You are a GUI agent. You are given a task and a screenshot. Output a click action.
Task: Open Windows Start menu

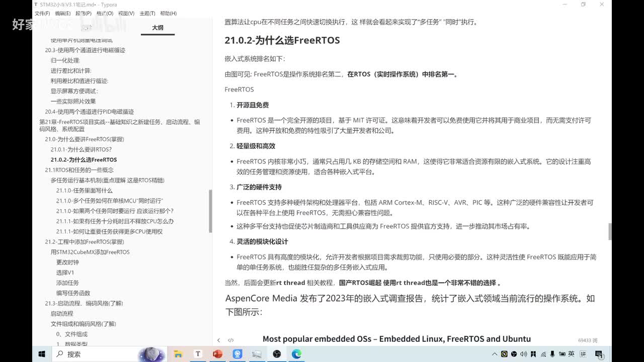coord(42,354)
